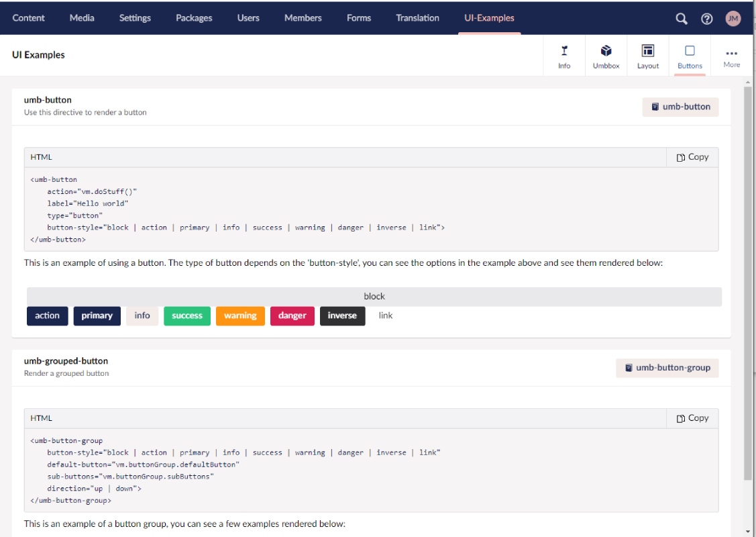Open the JM user avatar
Viewport: 756px width, 537px height.
(733, 18)
